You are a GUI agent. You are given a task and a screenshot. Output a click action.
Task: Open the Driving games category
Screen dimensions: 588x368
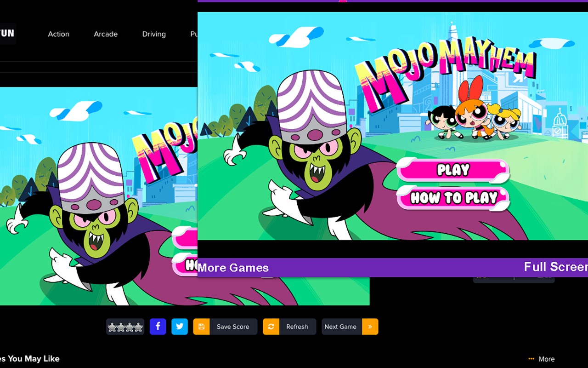tap(154, 34)
